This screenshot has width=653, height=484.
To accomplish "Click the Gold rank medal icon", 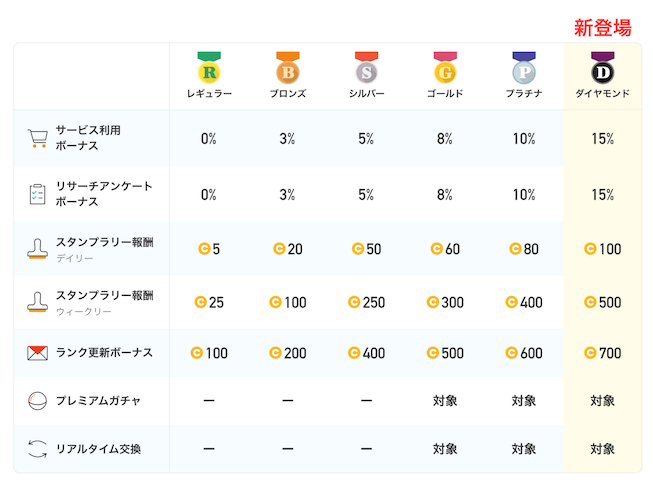I will pyautogui.click(x=445, y=68).
